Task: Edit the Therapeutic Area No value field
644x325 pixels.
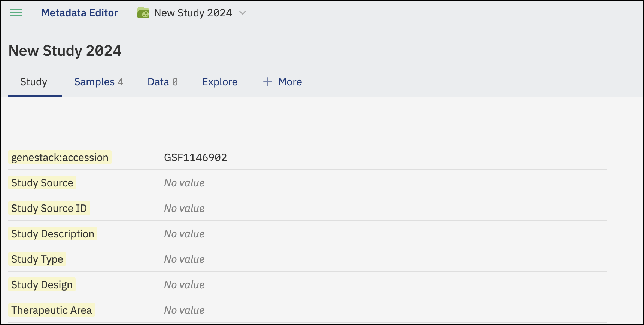Action: point(184,310)
